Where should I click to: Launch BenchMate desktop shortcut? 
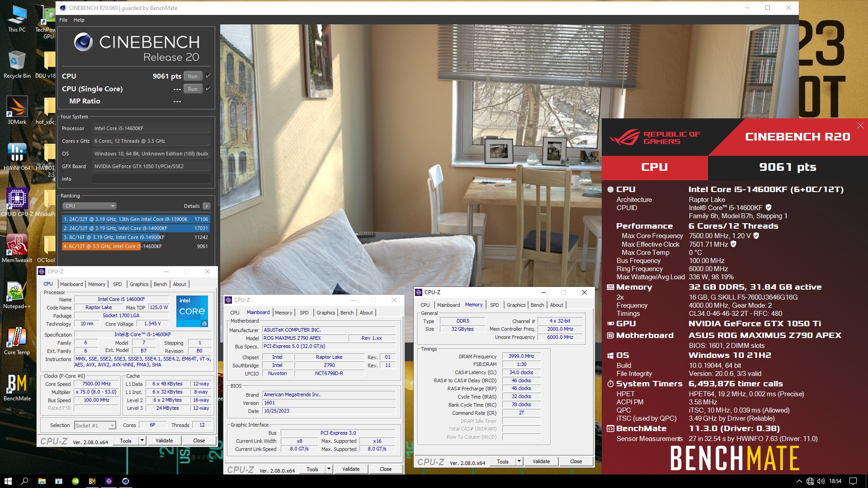pos(17,387)
